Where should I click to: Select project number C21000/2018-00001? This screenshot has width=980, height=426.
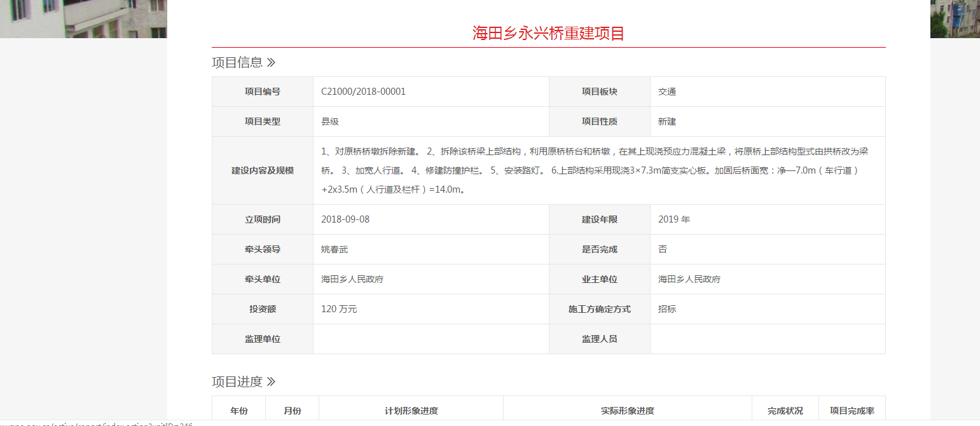[363, 92]
